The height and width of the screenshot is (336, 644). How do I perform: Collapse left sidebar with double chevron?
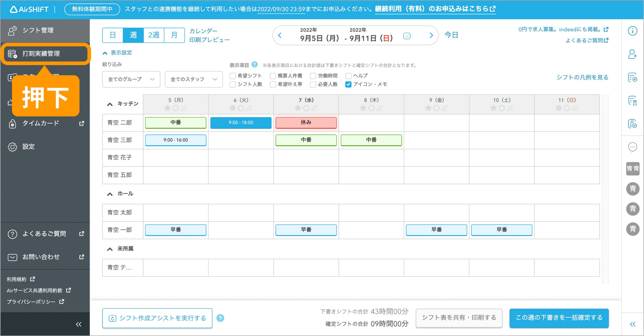pyautogui.click(x=78, y=324)
